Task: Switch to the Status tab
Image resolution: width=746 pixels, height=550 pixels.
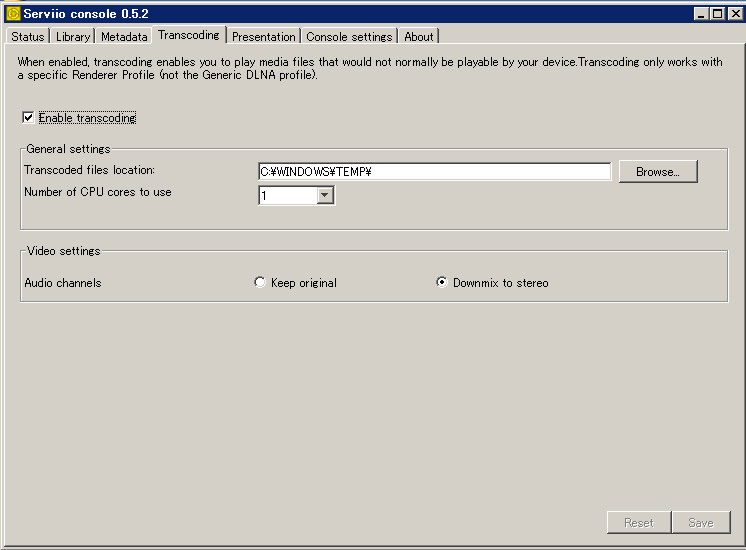Action: tap(28, 37)
